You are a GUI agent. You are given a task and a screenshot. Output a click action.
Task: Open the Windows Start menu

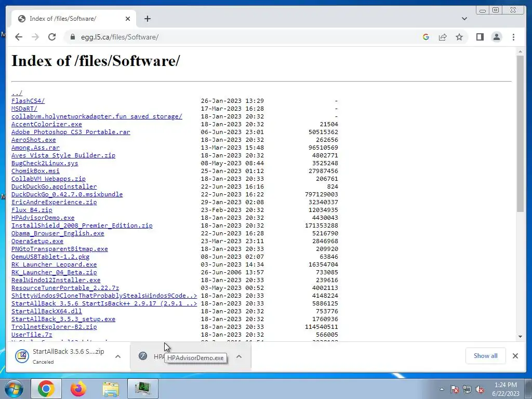14,389
